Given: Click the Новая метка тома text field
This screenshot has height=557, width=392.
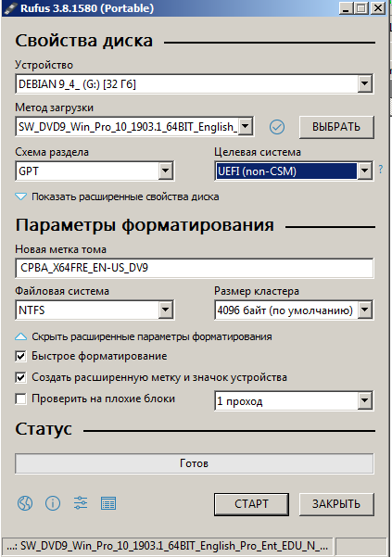Looking at the screenshot, I should point(195,268).
